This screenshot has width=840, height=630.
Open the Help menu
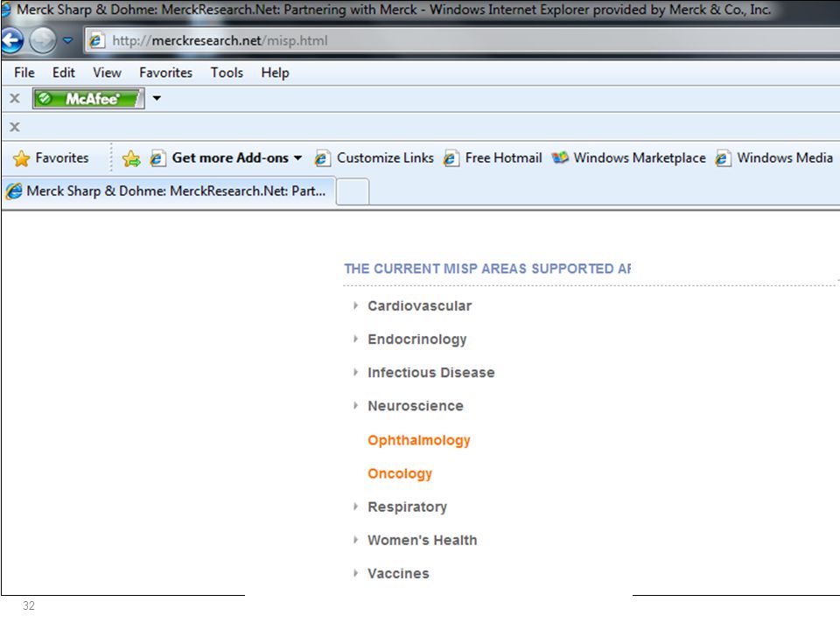point(275,73)
